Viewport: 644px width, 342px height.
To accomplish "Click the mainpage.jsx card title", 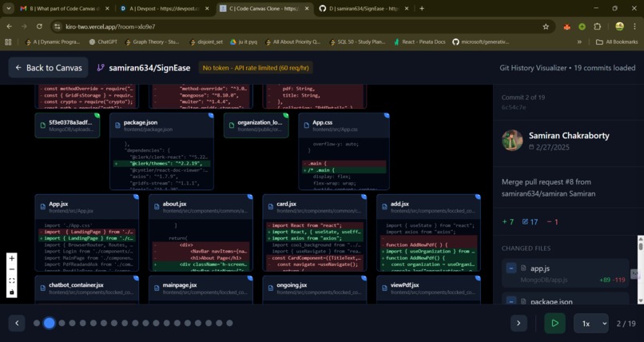I will click(x=180, y=285).
